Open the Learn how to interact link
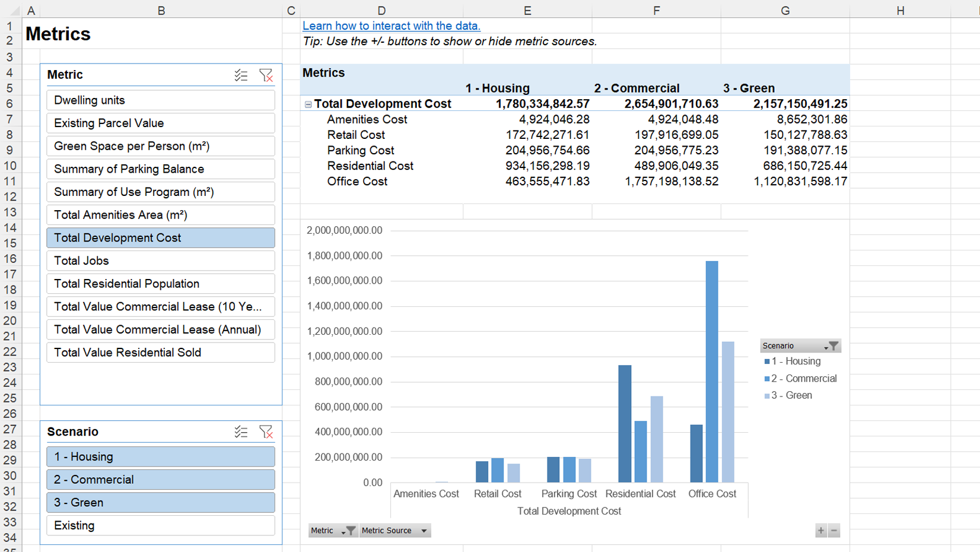Viewport: 980px width, 552px height. tap(391, 26)
